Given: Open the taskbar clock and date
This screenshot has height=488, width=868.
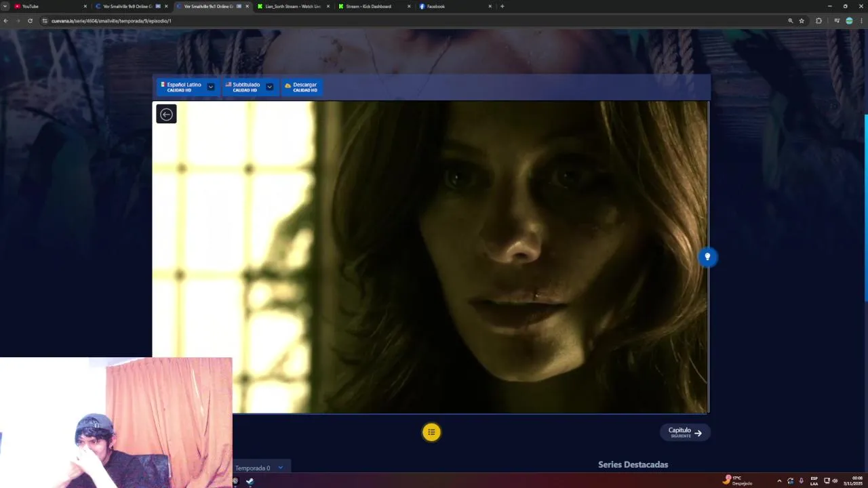Looking at the screenshot, I should click(854, 481).
